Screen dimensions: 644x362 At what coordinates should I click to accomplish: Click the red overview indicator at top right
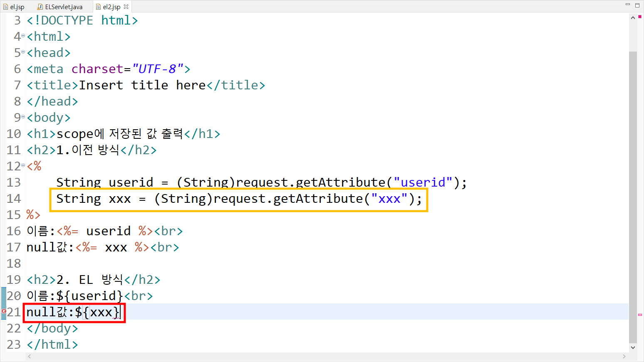pos(640,17)
